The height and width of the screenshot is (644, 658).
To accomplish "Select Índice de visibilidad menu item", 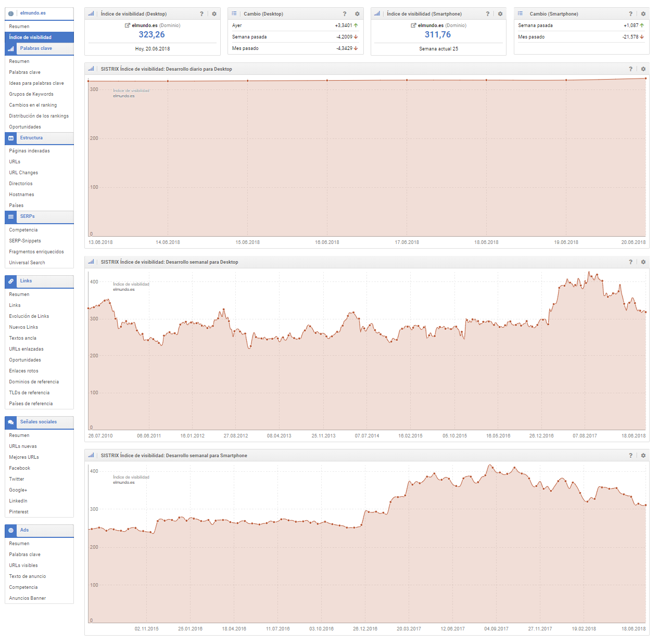I will click(30, 37).
